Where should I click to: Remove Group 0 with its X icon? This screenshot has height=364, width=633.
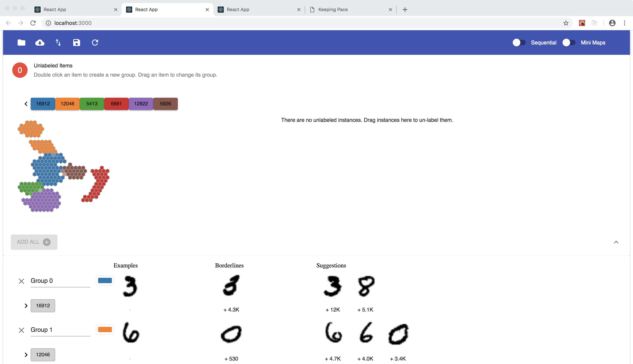(21, 281)
